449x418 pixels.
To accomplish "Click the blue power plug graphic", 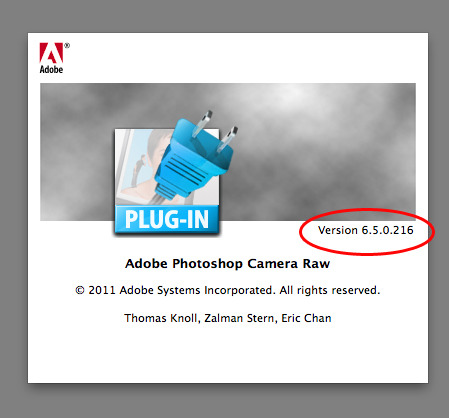I will pos(195,159).
